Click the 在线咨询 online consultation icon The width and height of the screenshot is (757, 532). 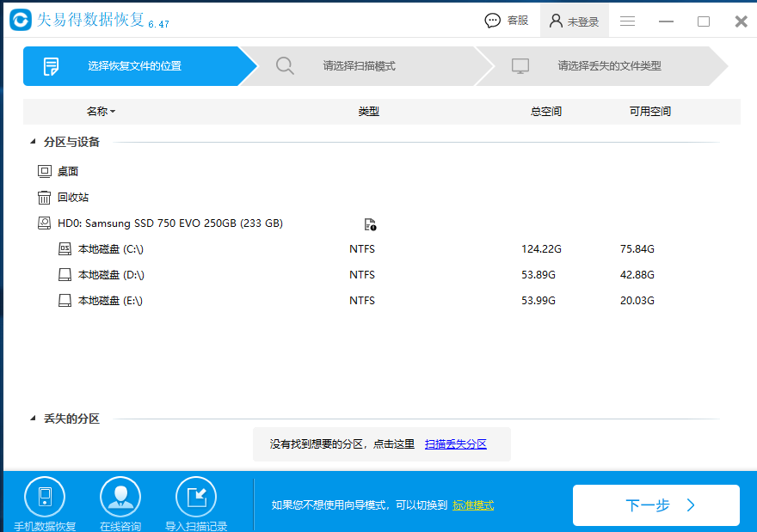point(120,498)
